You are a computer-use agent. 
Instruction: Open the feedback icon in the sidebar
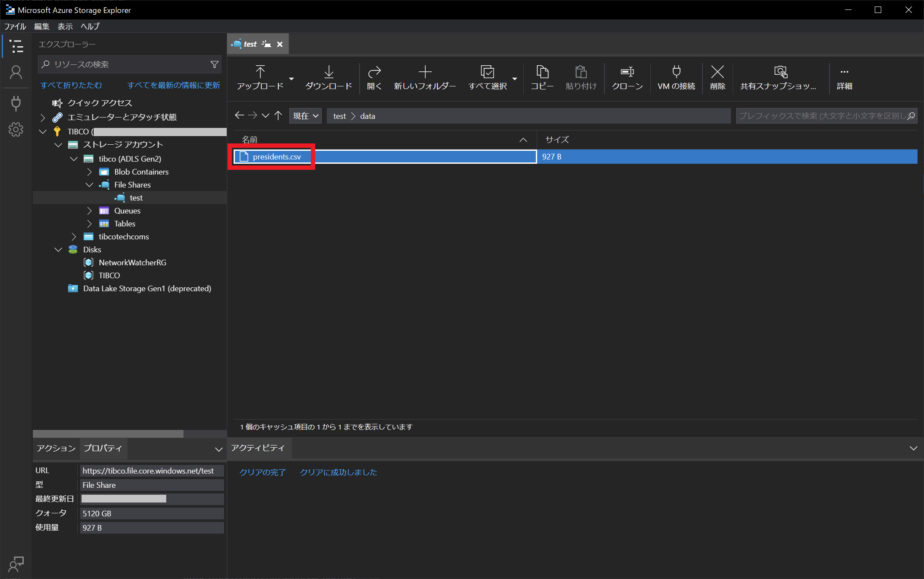pyautogui.click(x=16, y=564)
